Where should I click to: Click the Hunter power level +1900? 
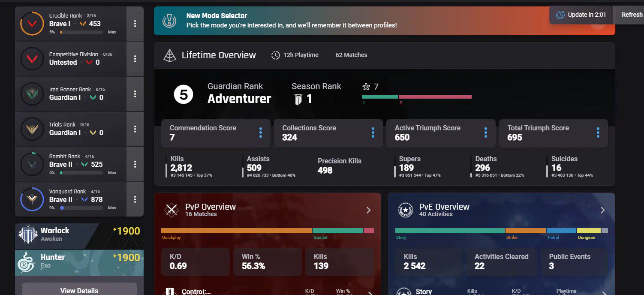(x=126, y=258)
